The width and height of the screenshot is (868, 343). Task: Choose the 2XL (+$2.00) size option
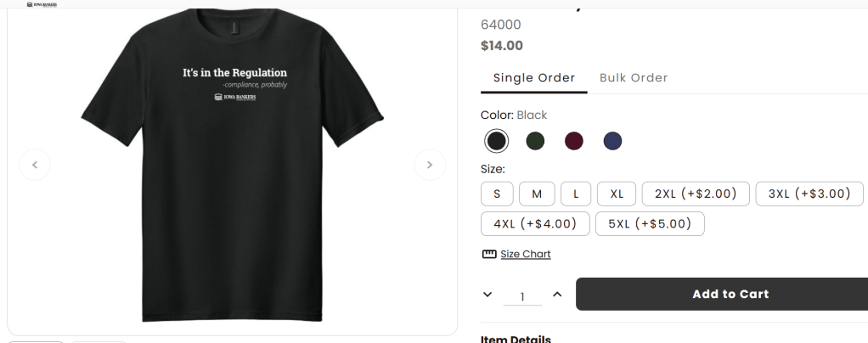click(x=696, y=194)
